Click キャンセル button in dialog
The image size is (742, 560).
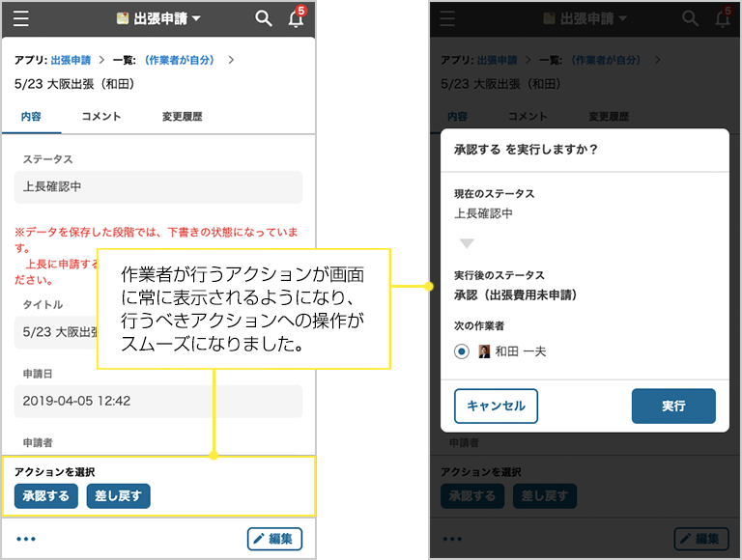tap(496, 406)
